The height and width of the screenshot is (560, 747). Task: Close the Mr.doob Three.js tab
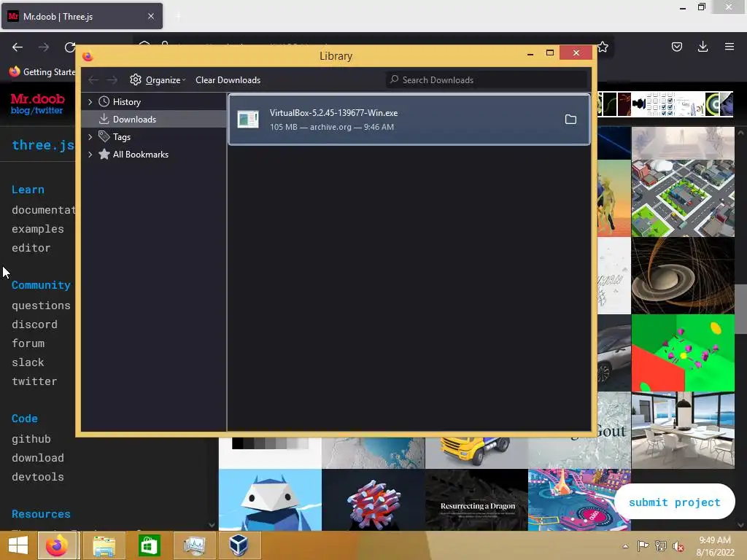pyautogui.click(x=150, y=16)
